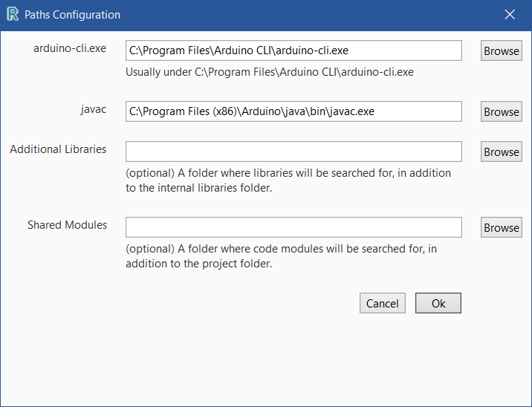Viewport: 532px width, 407px height.
Task: Focus the Shared Modules text field
Action: 293,227
